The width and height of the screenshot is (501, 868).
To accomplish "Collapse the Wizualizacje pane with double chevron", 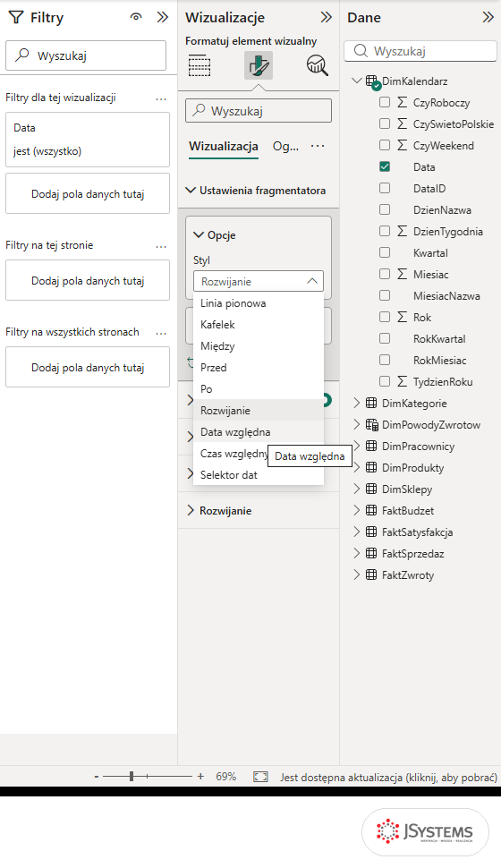I will (326, 17).
